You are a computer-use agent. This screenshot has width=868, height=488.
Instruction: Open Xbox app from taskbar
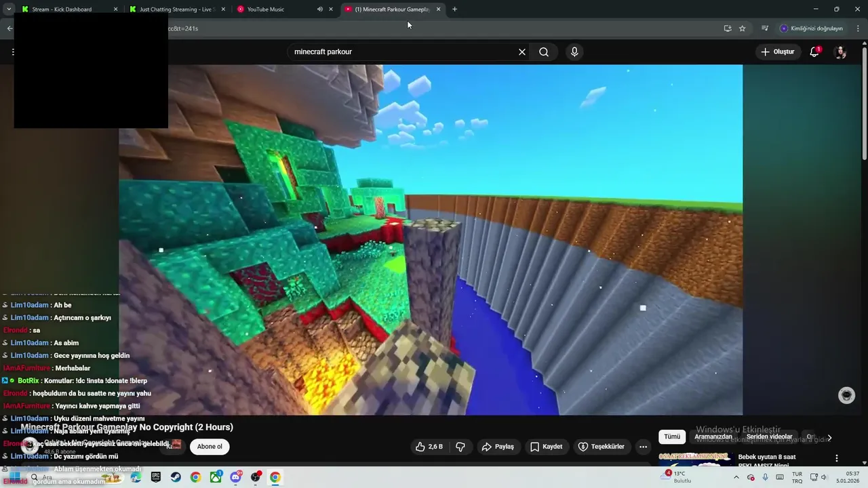coord(216,477)
